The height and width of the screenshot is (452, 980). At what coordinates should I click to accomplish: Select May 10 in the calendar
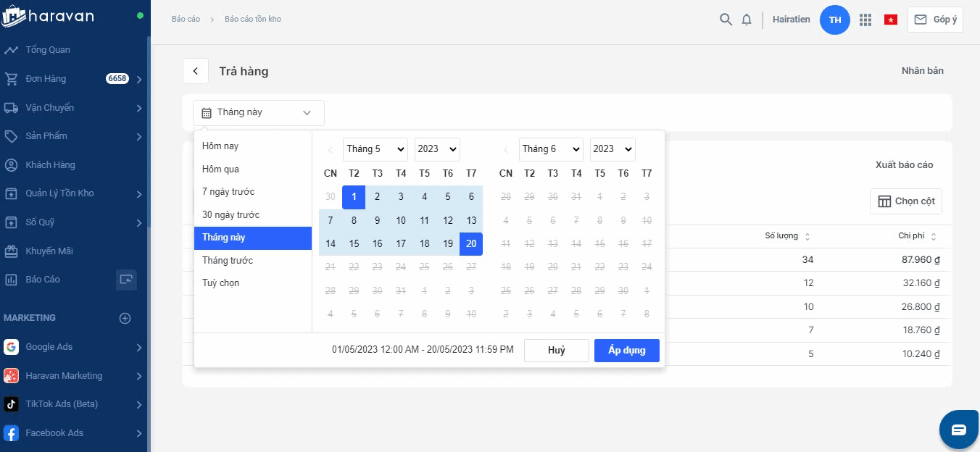pos(401,220)
